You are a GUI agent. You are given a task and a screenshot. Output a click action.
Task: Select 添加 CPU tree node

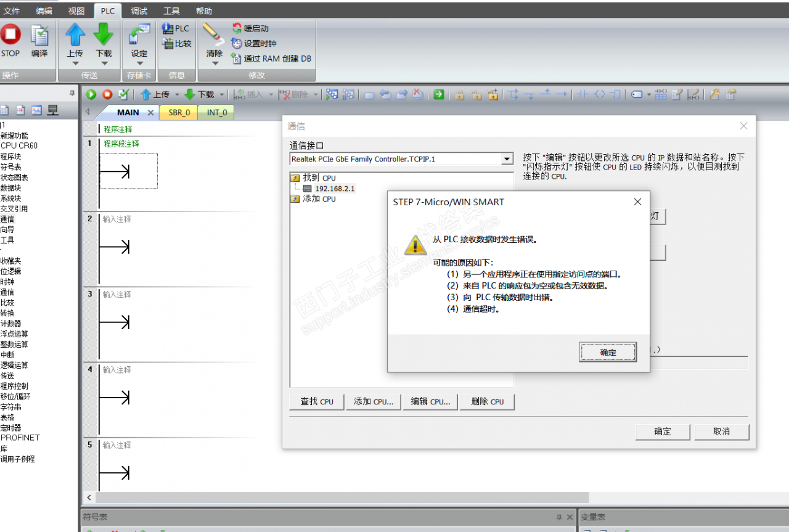pyautogui.click(x=319, y=199)
